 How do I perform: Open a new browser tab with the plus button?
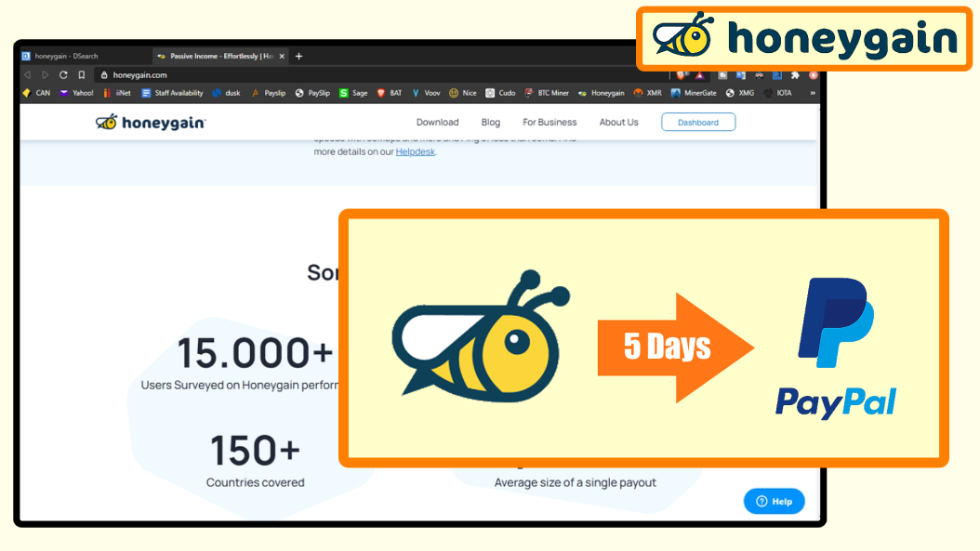click(298, 56)
